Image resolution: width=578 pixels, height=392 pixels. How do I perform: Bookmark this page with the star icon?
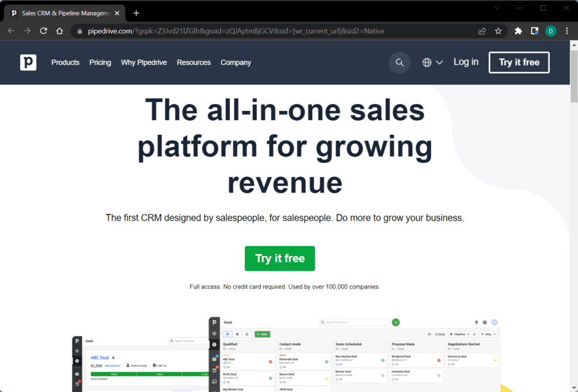[x=498, y=31]
